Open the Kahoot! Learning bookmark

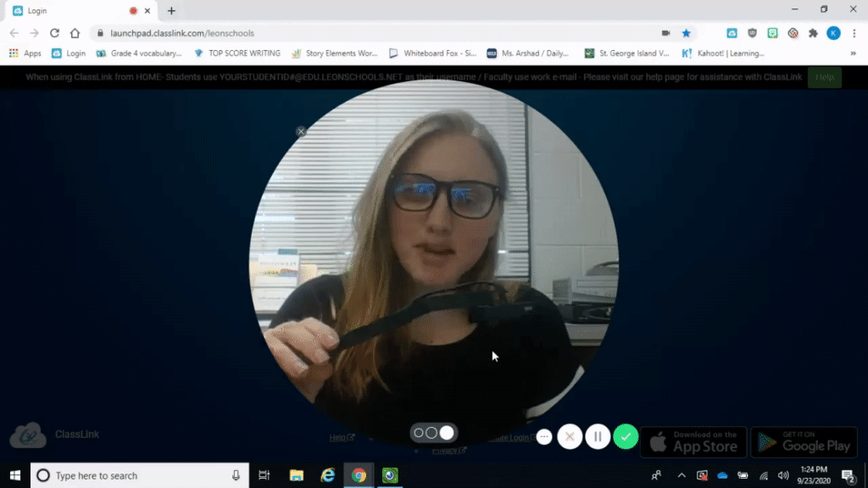click(x=723, y=53)
